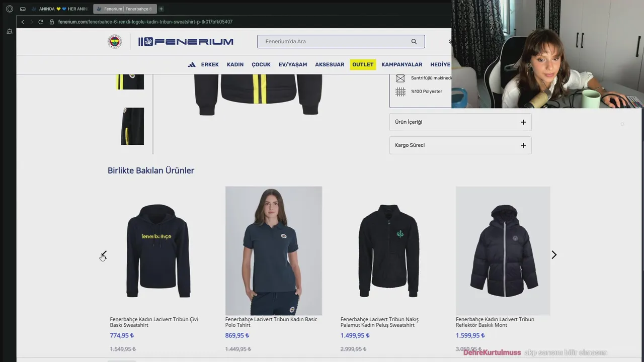Image resolution: width=644 pixels, height=362 pixels.
Task: Click the 1.599,95 ₺ price
Action: click(x=470, y=335)
